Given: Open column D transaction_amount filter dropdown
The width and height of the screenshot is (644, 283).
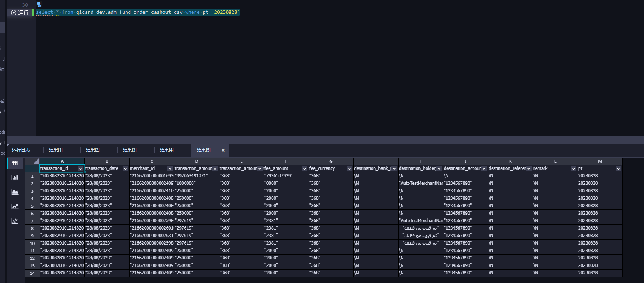Looking at the screenshot, I should coord(215,169).
